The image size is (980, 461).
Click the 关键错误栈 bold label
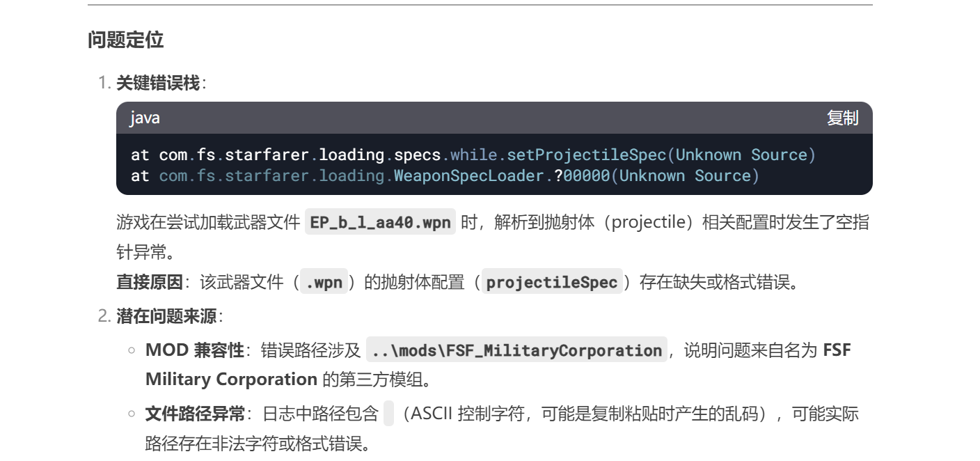(x=157, y=84)
